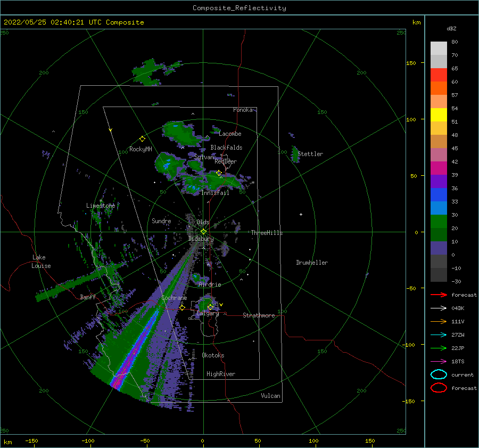Click the -150 value on bottom axis

point(31,441)
